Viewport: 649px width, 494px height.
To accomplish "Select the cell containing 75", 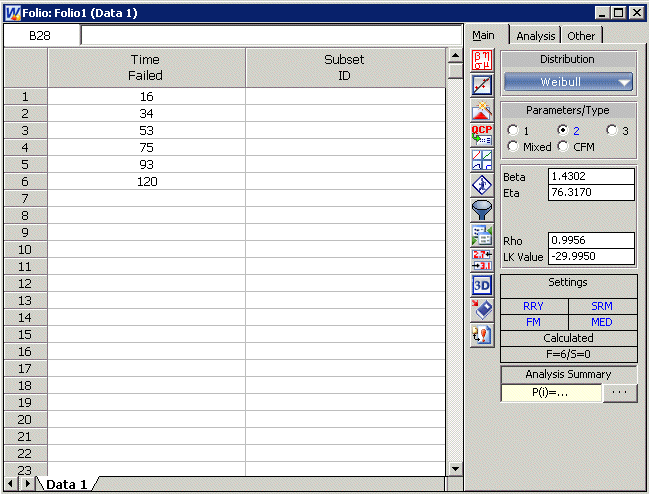I will 147,147.
